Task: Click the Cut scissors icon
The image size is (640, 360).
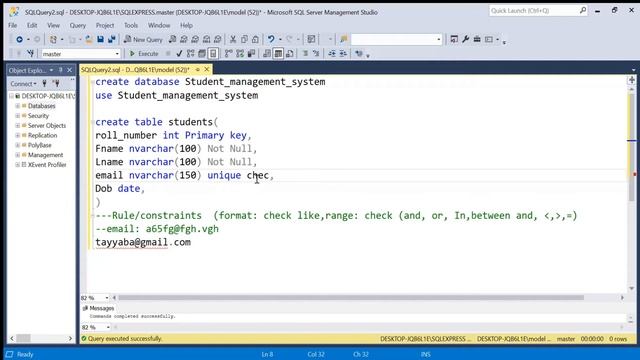Action: click(233, 39)
